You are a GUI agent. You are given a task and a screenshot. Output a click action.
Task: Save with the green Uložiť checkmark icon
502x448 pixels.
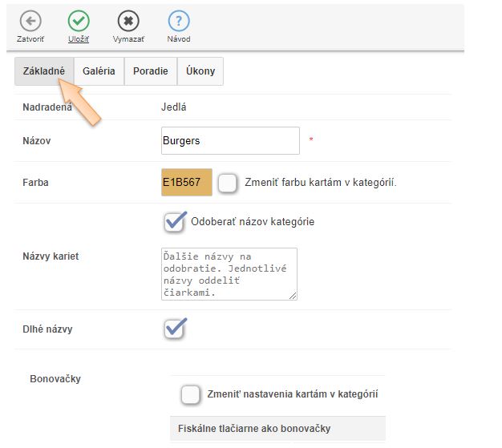(x=79, y=21)
